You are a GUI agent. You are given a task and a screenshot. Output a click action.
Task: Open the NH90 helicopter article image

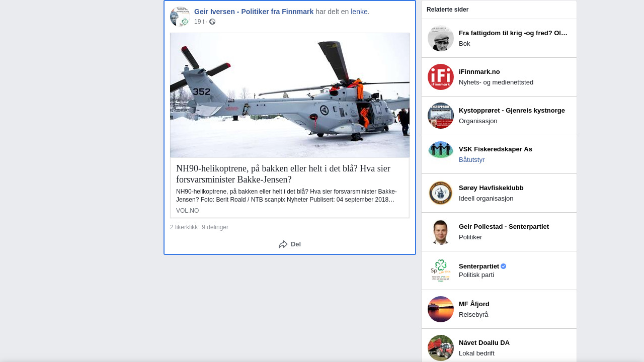(290, 96)
